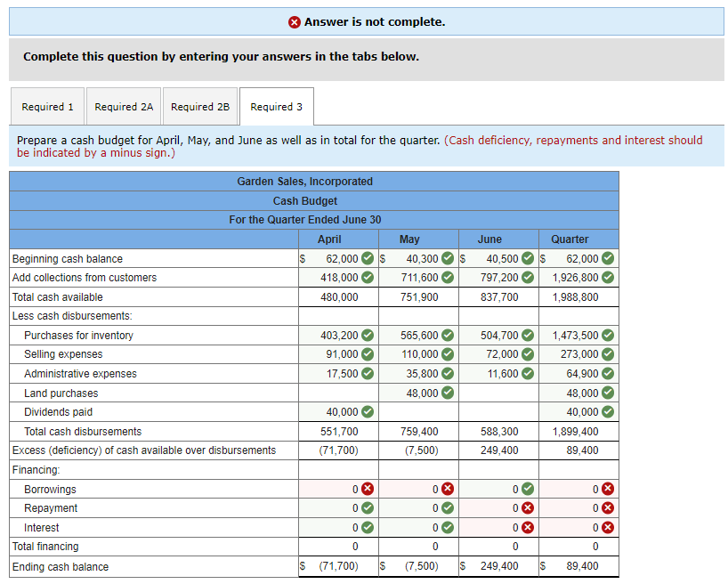Image resolution: width=728 pixels, height=584 pixels.
Task: Click green check next to May land purchases 48,000
Action: 448,393
